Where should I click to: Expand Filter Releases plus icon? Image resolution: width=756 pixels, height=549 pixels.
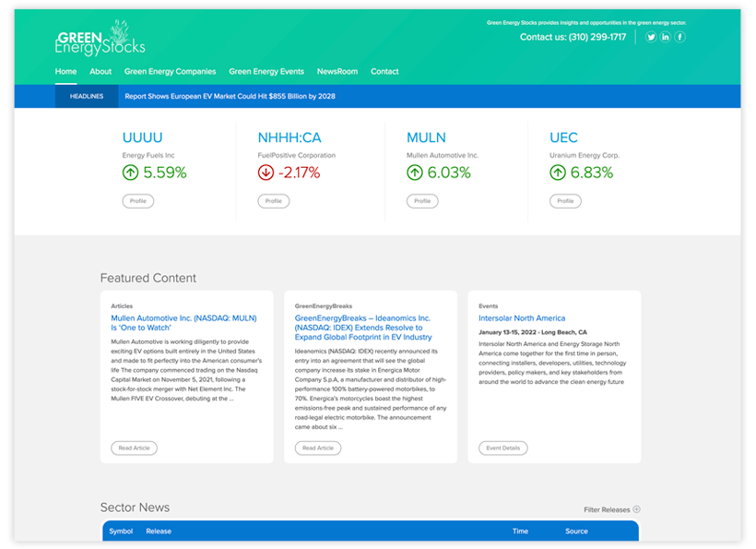point(636,509)
